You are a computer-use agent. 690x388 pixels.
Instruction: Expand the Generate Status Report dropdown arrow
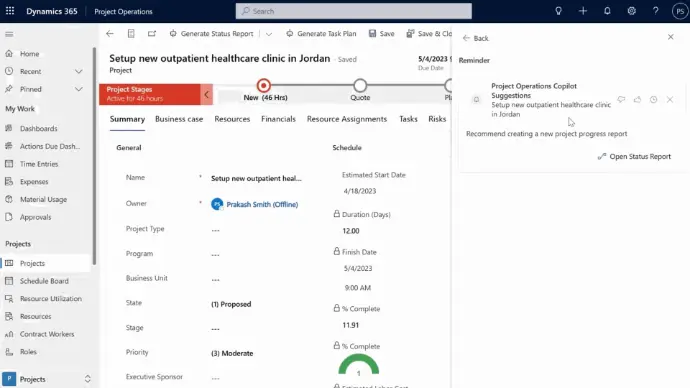[269, 34]
